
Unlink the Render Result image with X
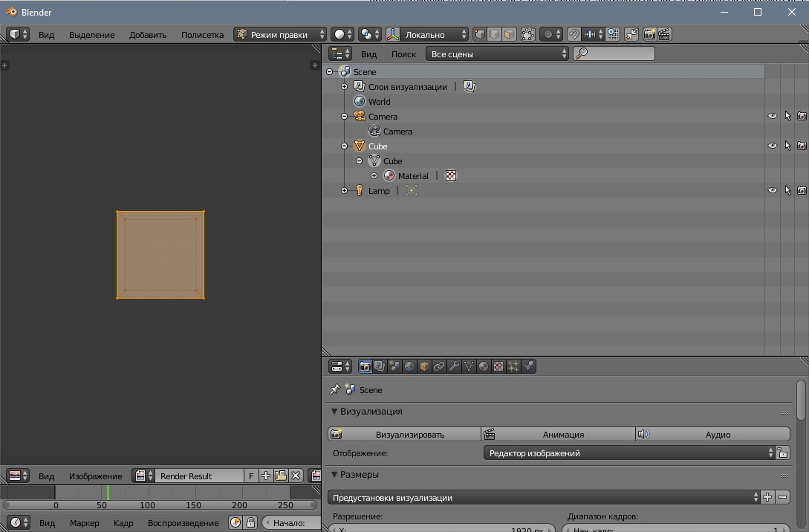296,476
